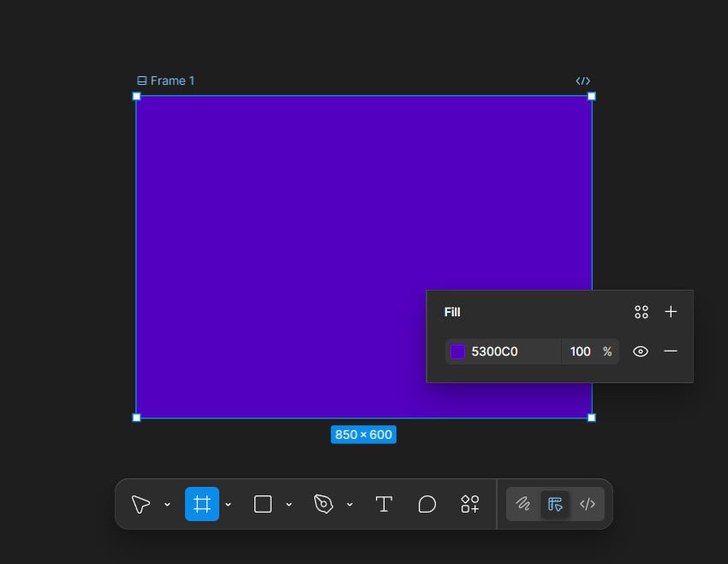
Task: Select the Comment tool
Action: [x=427, y=504]
